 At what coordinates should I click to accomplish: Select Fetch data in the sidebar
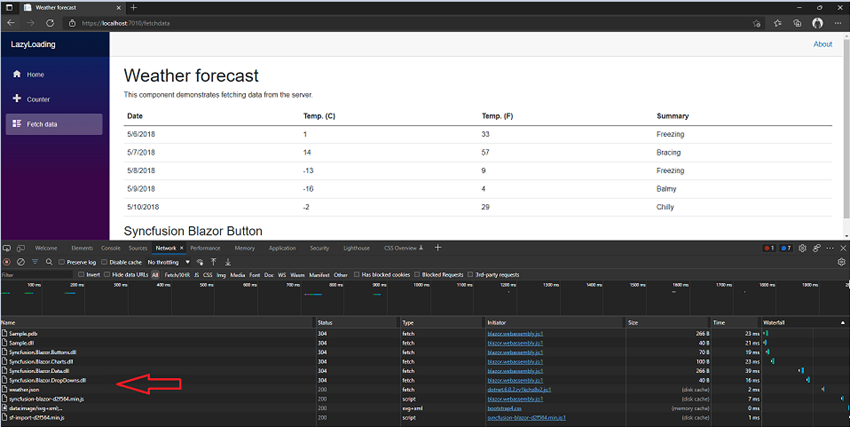pyautogui.click(x=54, y=124)
